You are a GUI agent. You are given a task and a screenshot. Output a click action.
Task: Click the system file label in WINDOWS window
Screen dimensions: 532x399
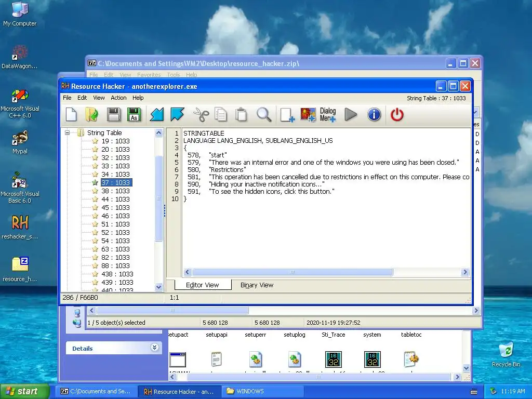coord(372,335)
